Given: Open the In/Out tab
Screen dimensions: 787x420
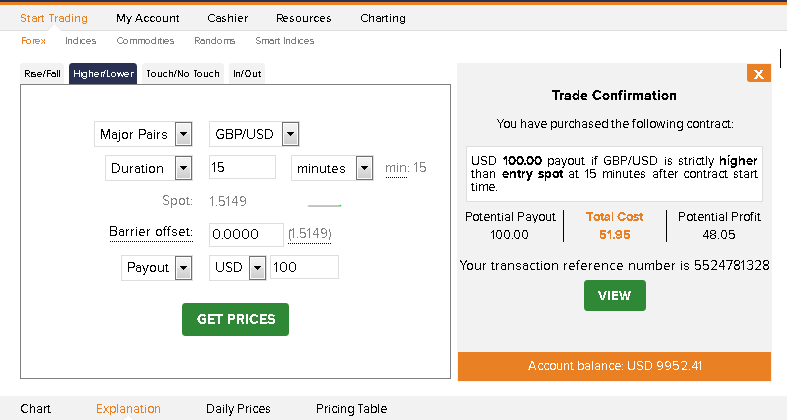Looking at the screenshot, I should (246, 74).
